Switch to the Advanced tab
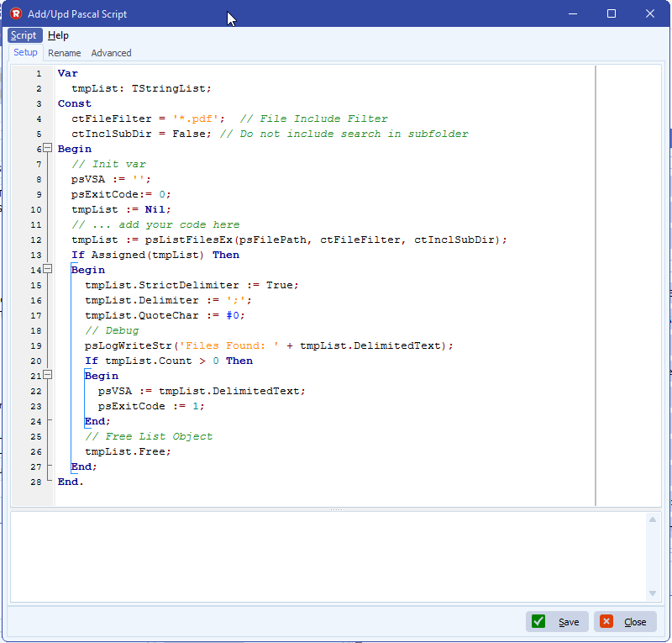This screenshot has height=643, width=672. [111, 53]
